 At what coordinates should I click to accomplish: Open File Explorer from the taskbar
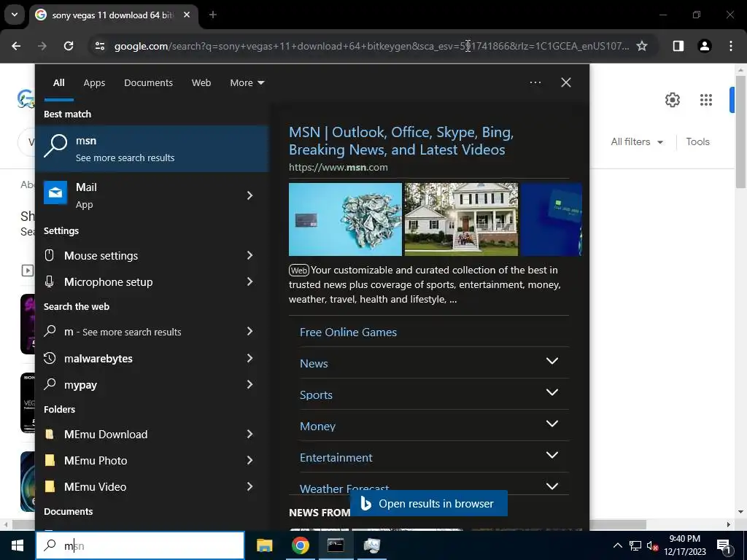(x=264, y=545)
